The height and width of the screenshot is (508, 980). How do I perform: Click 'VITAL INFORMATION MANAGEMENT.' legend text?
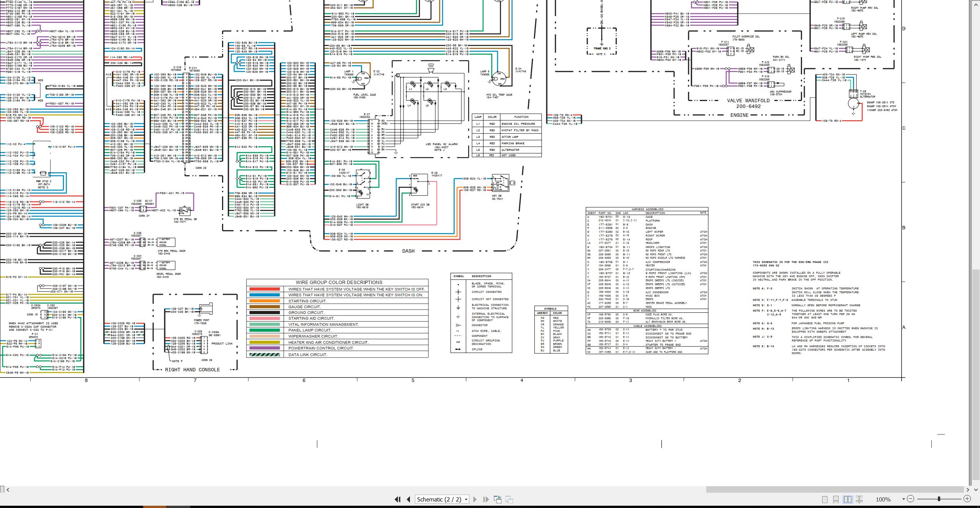tap(323, 325)
